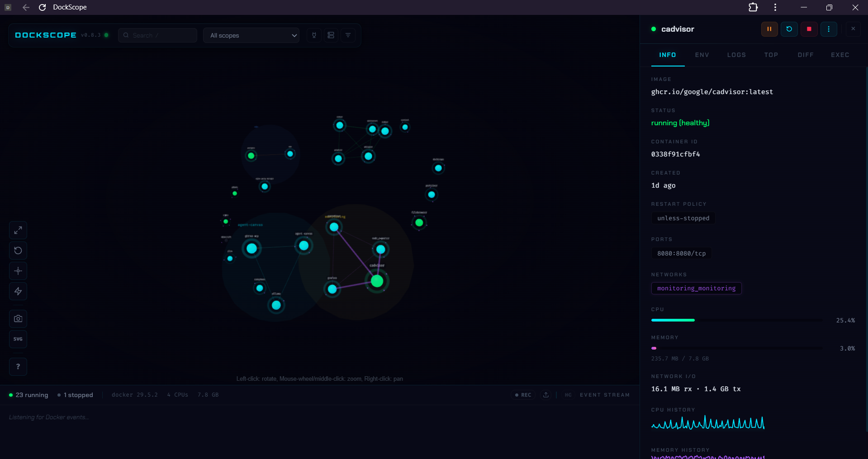Toggle the HC filter in event stream
The width and height of the screenshot is (868, 459).
pyautogui.click(x=568, y=395)
